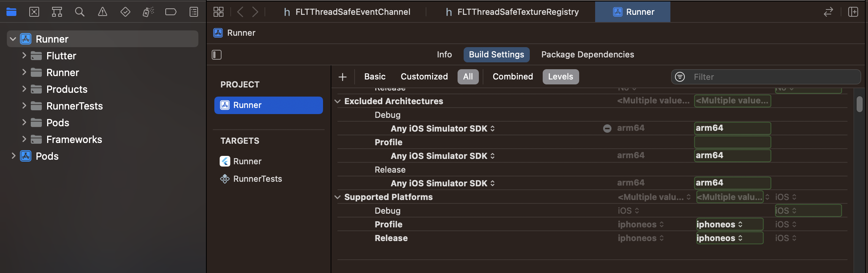Remove the Debug arm64 conditional setting

pyautogui.click(x=607, y=129)
